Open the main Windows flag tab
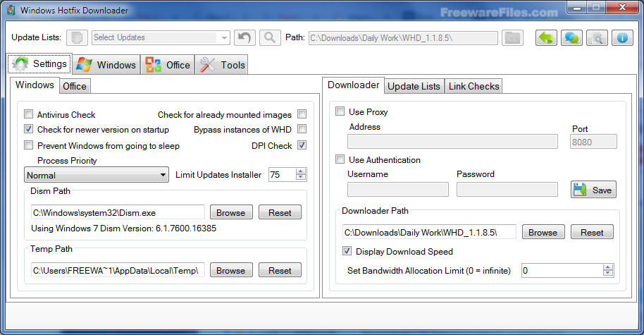Image resolution: width=644 pixels, height=335 pixels. coord(106,65)
